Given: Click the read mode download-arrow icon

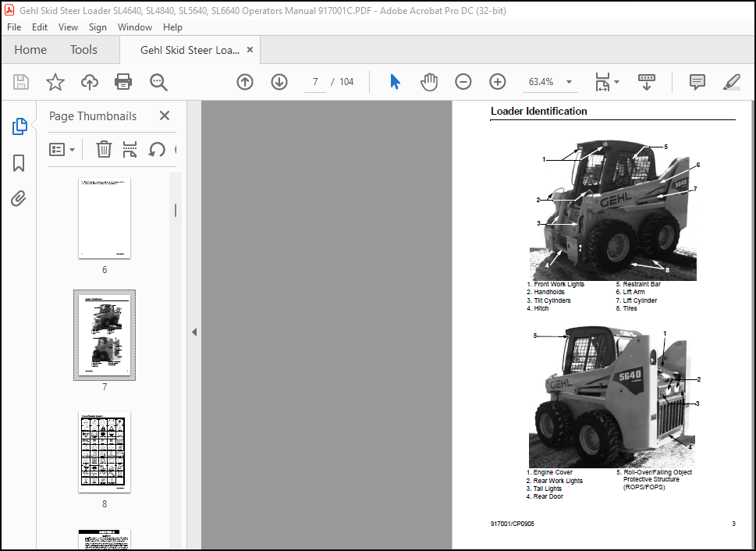Looking at the screenshot, I should tap(647, 82).
